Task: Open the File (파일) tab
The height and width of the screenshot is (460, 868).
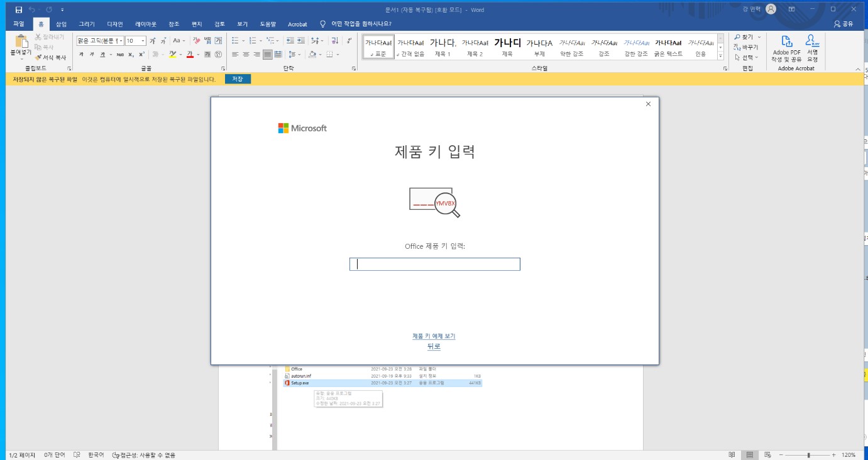Action: pyautogui.click(x=18, y=24)
